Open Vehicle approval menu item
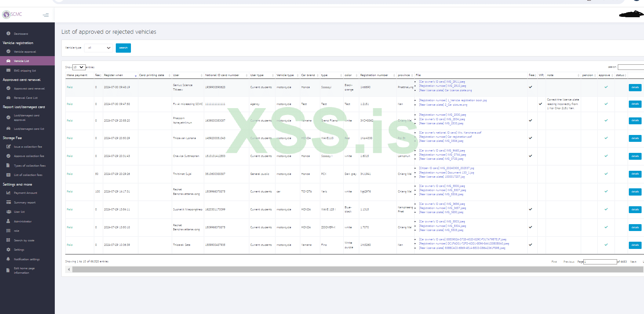 (25, 52)
